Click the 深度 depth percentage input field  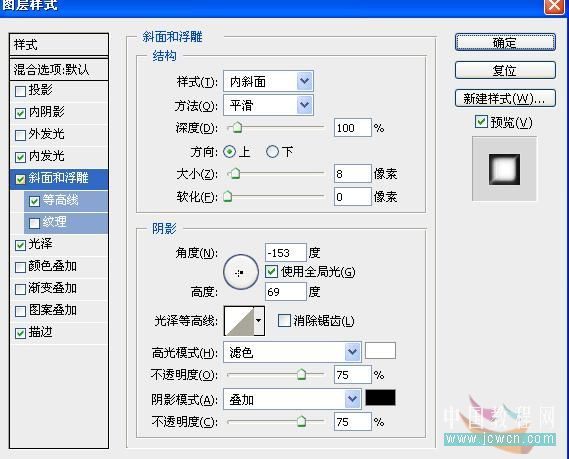(353, 128)
